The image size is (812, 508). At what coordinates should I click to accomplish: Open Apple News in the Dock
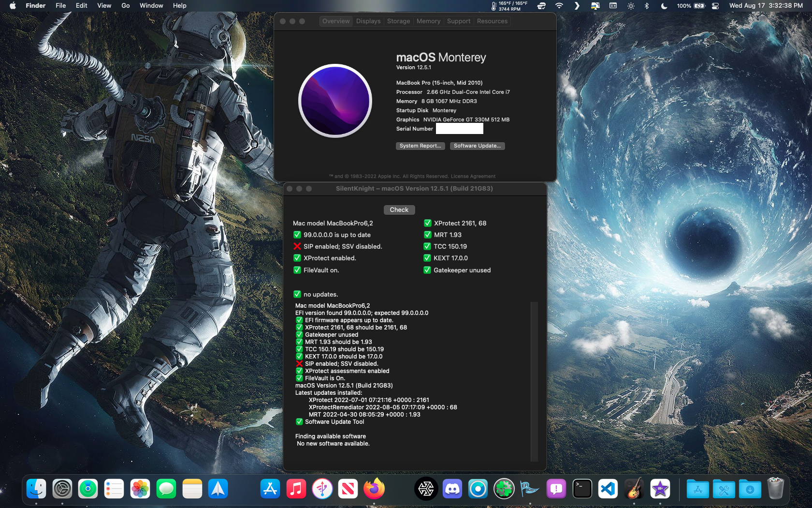(348, 489)
